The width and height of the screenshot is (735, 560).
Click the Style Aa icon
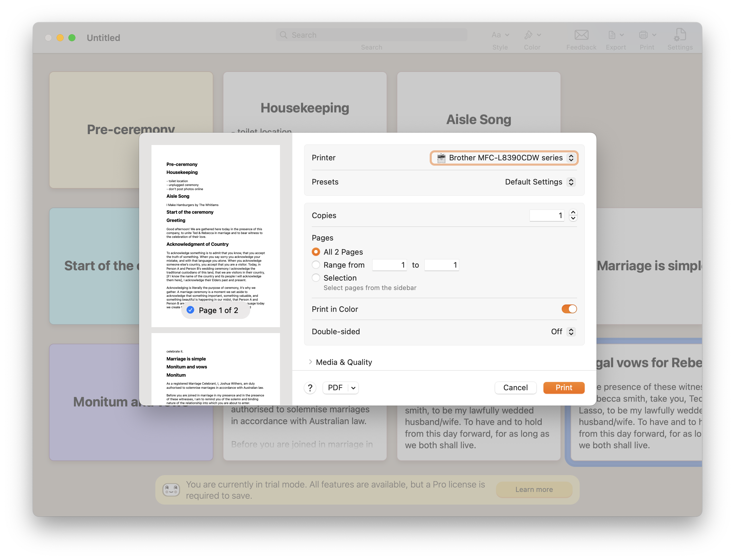[x=496, y=35]
